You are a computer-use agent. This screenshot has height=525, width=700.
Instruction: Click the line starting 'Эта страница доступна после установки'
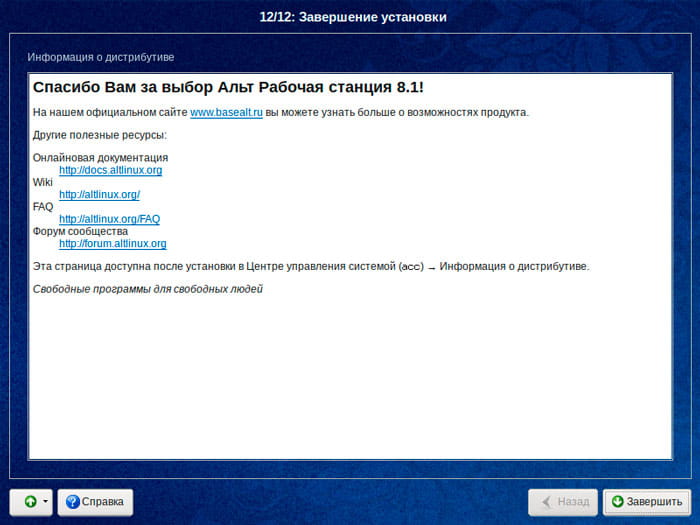pyautogui.click(x=311, y=267)
